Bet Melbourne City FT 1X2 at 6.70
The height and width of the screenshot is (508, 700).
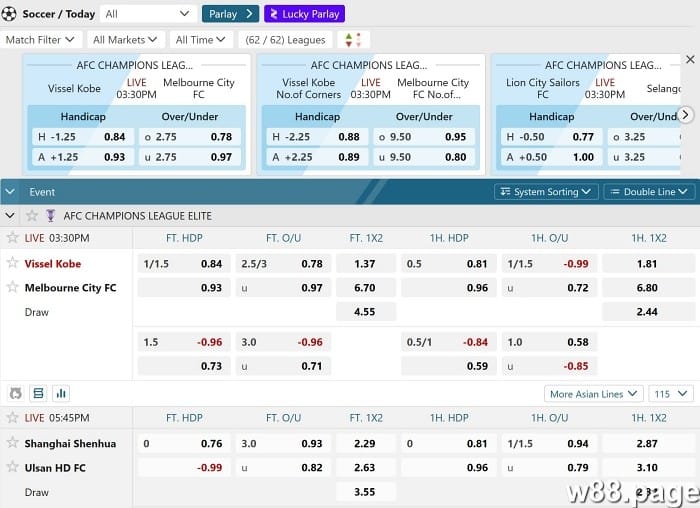coord(366,288)
